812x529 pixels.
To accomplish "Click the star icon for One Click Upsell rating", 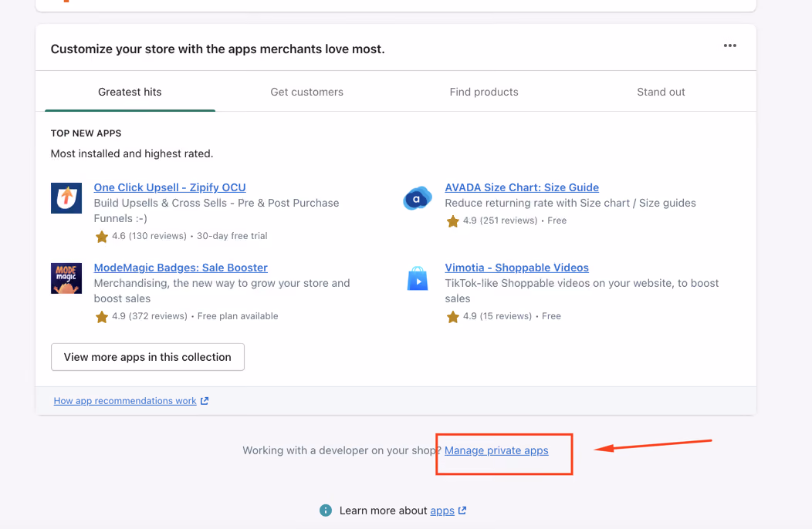I will point(102,237).
